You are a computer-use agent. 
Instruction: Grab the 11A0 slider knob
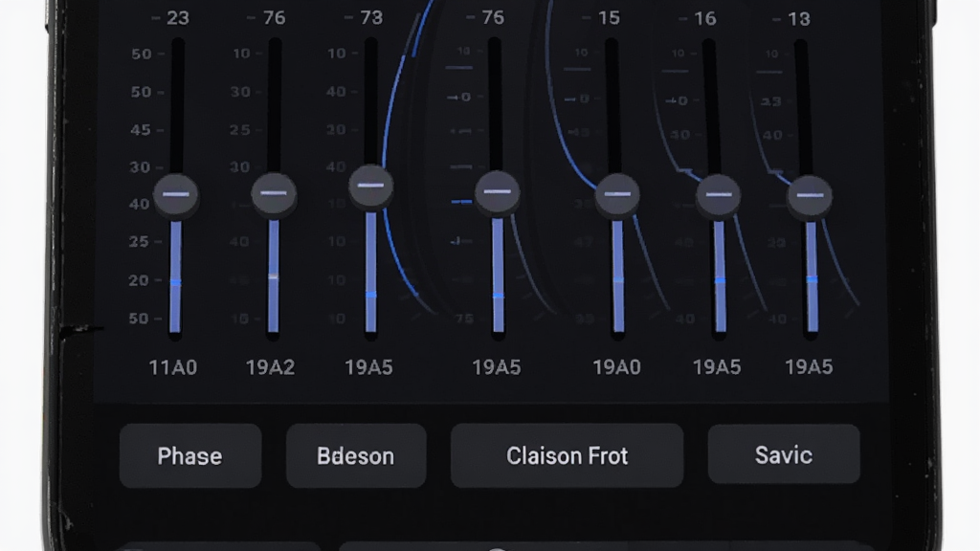176,195
